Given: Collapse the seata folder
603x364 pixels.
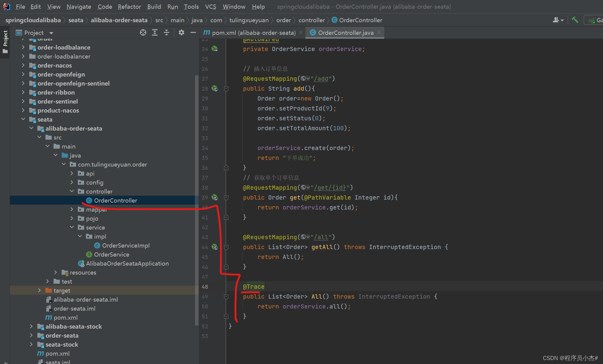Looking at the screenshot, I should (23, 119).
